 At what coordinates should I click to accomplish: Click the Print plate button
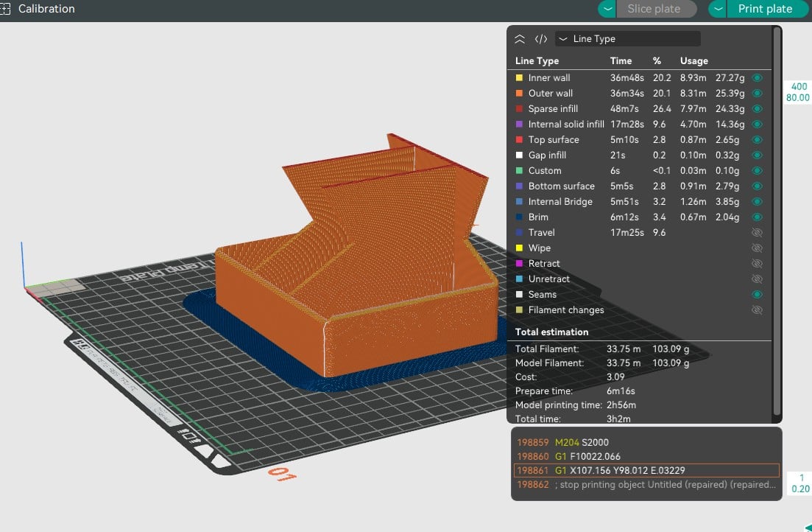[x=767, y=9]
